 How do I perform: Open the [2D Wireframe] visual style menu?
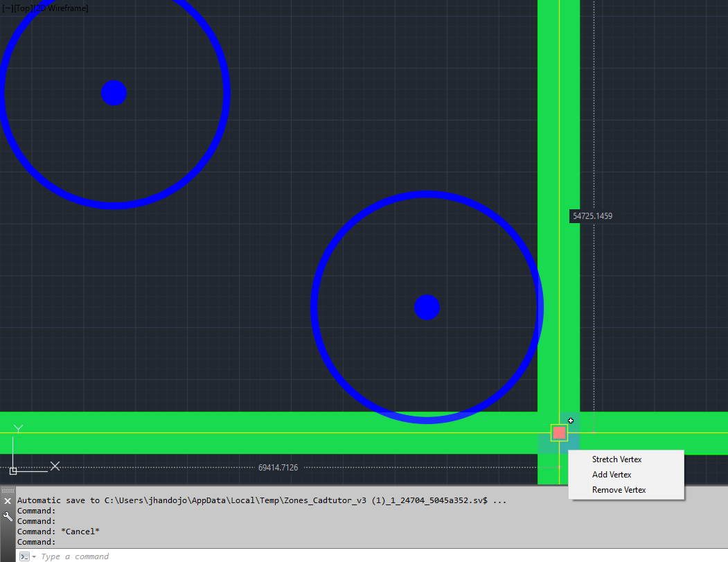click(61, 8)
